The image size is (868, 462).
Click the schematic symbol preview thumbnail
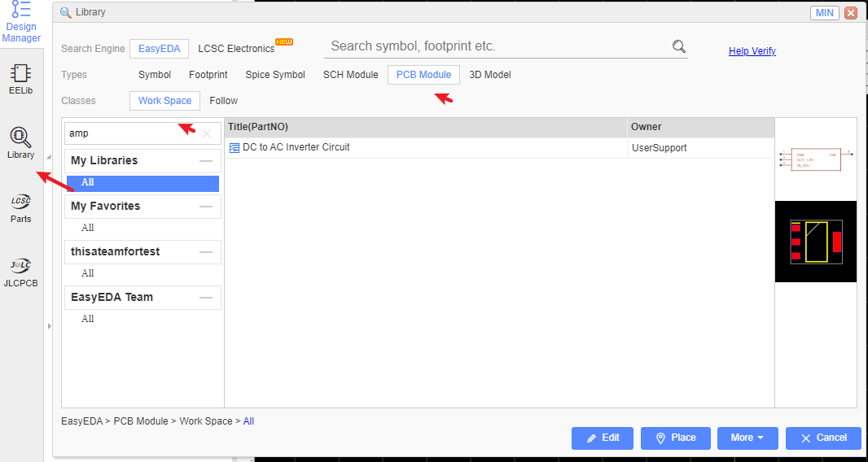816,159
